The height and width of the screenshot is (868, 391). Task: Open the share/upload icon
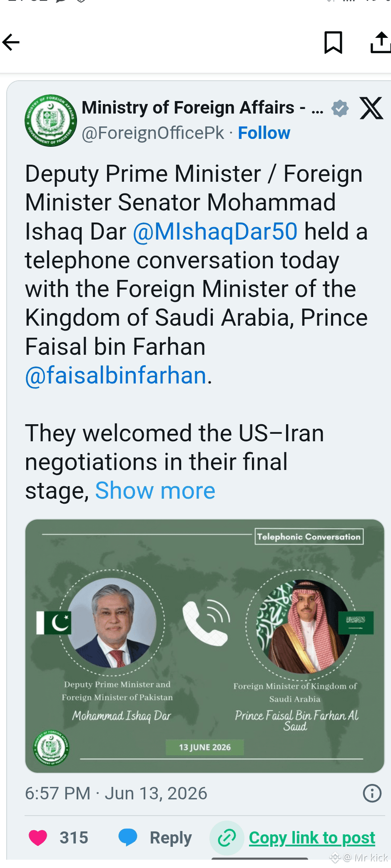(x=381, y=42)
